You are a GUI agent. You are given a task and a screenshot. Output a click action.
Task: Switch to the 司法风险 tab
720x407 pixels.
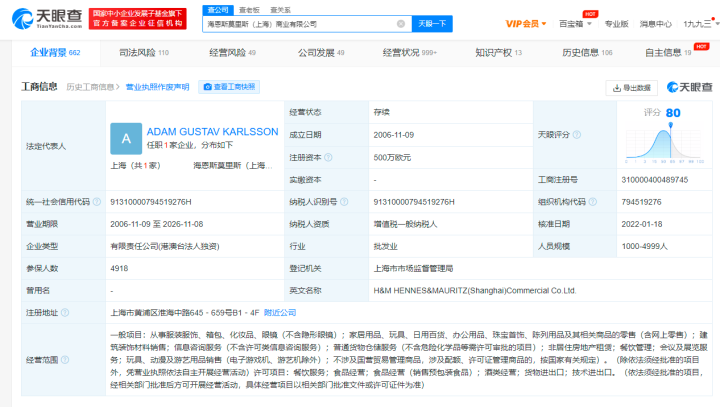(144, 53)
